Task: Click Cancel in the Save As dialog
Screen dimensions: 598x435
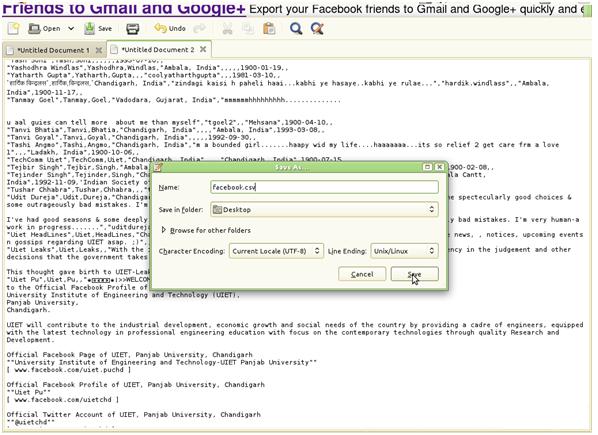Action: coord(362,274)
